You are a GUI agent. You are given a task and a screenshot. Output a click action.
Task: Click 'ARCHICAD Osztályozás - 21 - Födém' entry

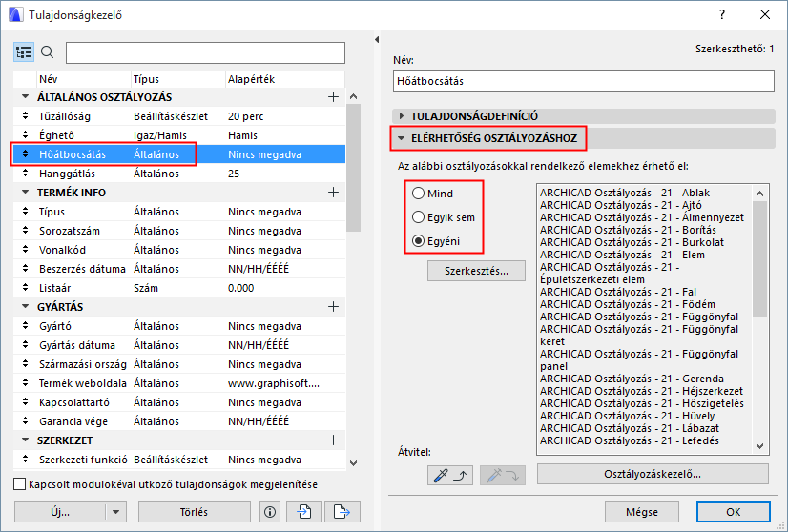tap(627, 304)
